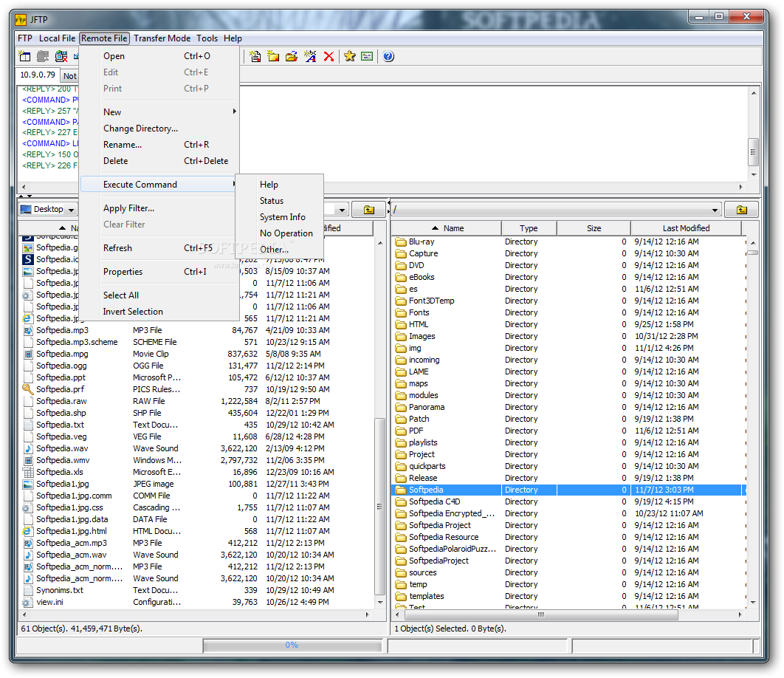Click the spreadsheet icon of Softpedia.xls

tap(28, 473)
